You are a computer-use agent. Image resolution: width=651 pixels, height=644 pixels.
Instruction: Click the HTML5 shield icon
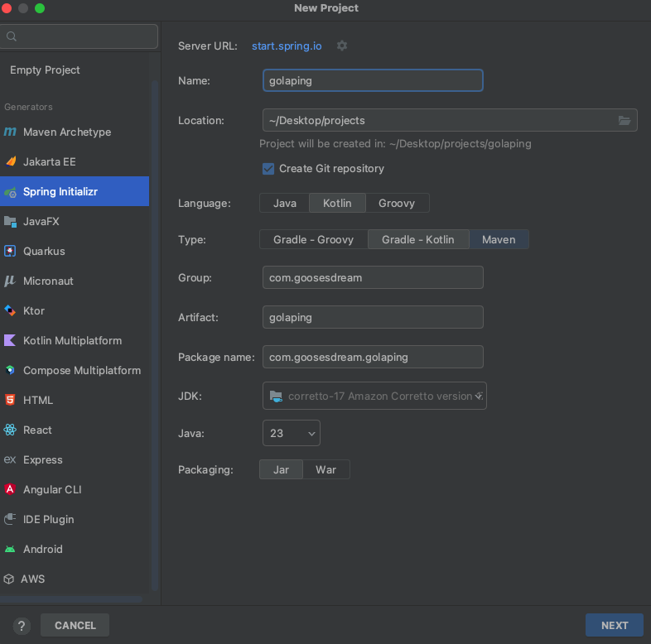pyautogui.click(x=10, y=400)
